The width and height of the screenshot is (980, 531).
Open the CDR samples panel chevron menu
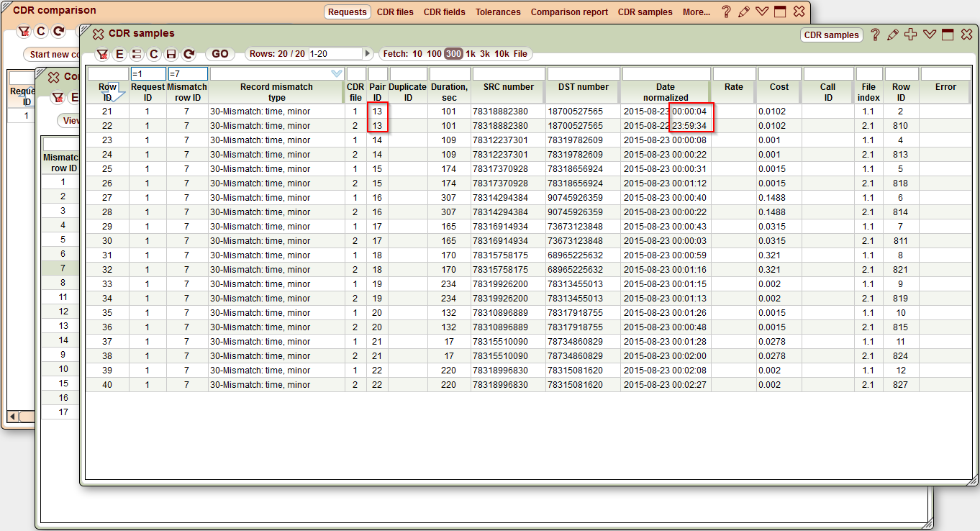pyautogui.click(x=929, y=35)
